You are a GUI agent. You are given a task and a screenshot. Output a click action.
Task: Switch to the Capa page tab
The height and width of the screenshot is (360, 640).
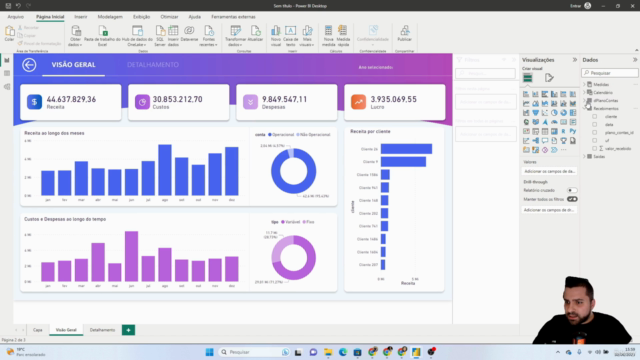[x=38, y=330]
